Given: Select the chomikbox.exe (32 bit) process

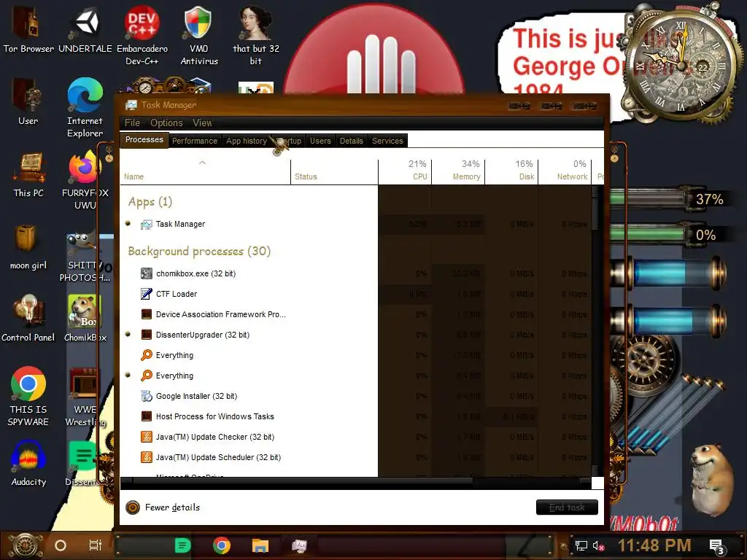Looking at the screenshot, I should 355,273.
